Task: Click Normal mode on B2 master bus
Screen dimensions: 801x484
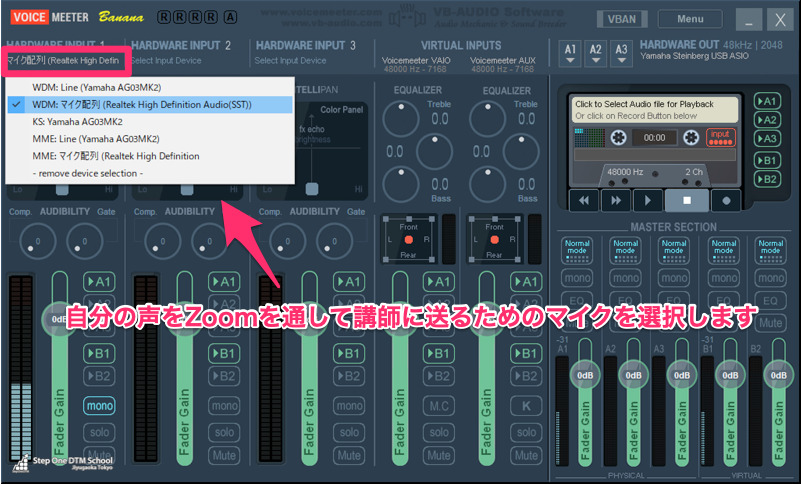Action: tap(770, 250)
